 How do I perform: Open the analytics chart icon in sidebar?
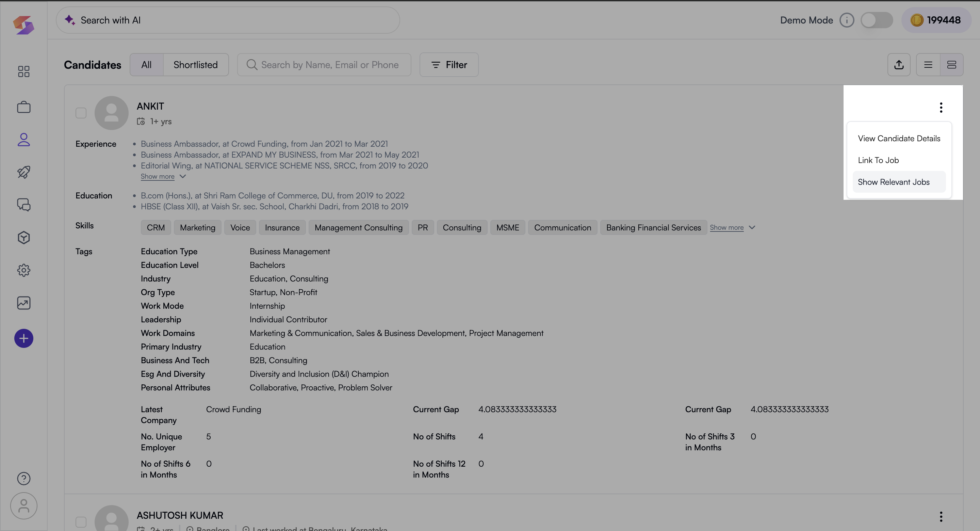pyautogui.click(x=23, y=303)
